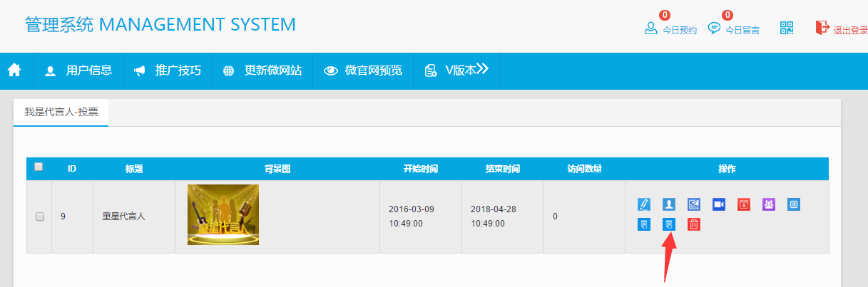Click the 童星代言人 background thumbnail
The height and width of the screenshot is (287, 868).
(223, 214)
